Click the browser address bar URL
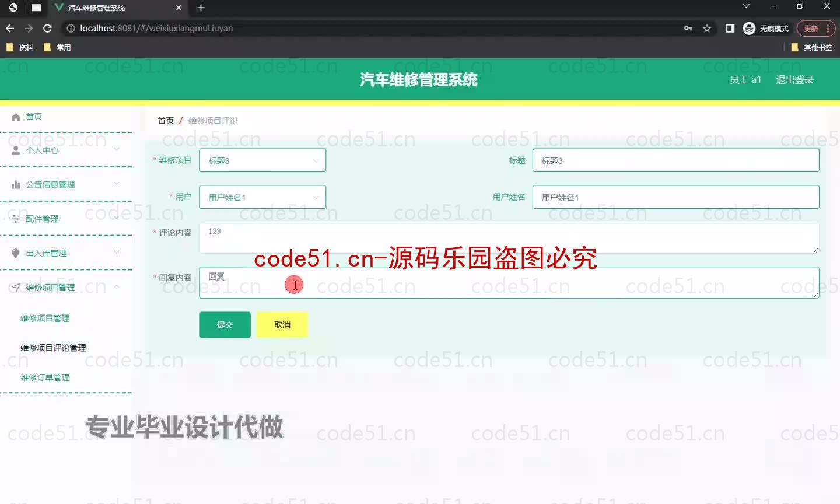The height and width of the screenshot is (504, 840). coord(156,28)
